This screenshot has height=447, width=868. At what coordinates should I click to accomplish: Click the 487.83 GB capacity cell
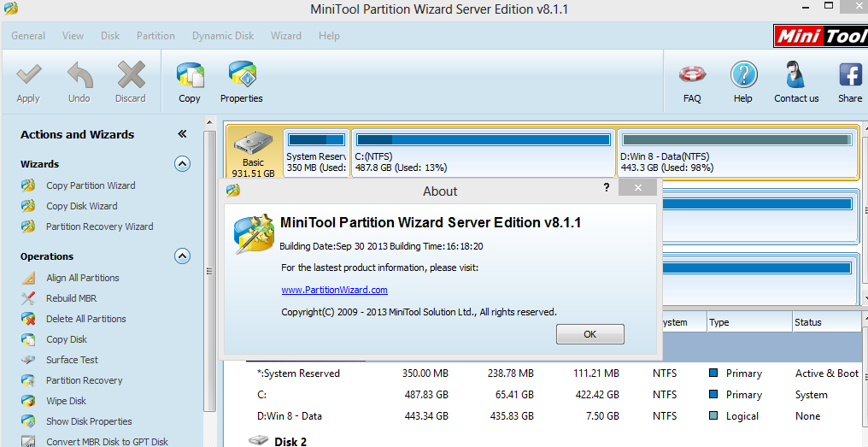click(425, 395)
